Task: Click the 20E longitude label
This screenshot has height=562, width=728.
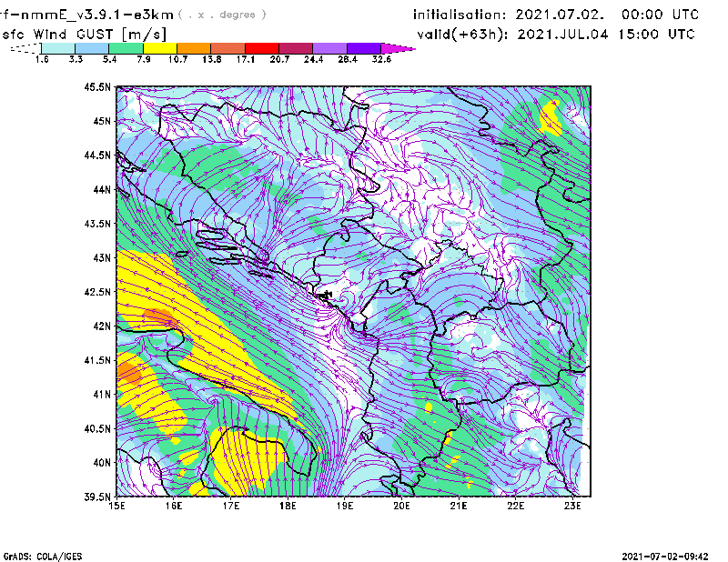Action: pos(401,506)
